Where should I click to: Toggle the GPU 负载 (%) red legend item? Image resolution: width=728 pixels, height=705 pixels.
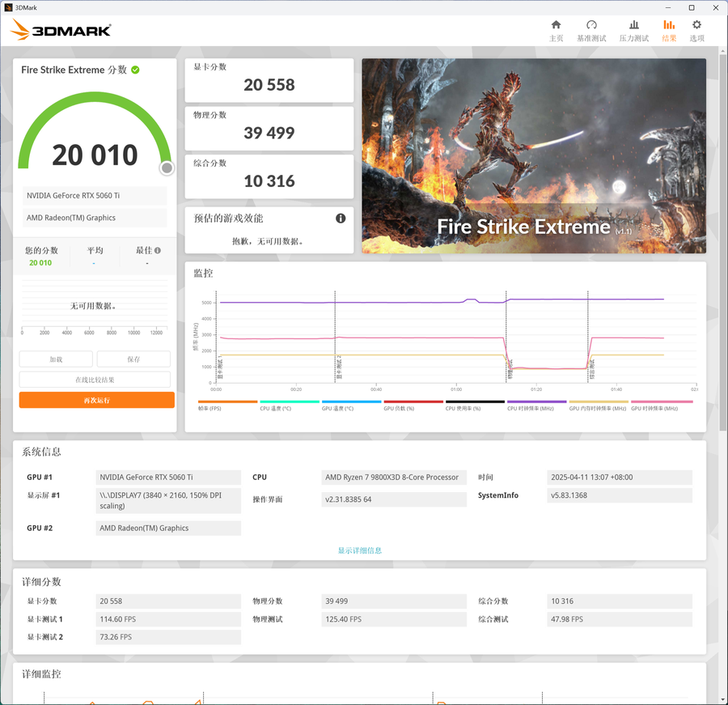413,406
